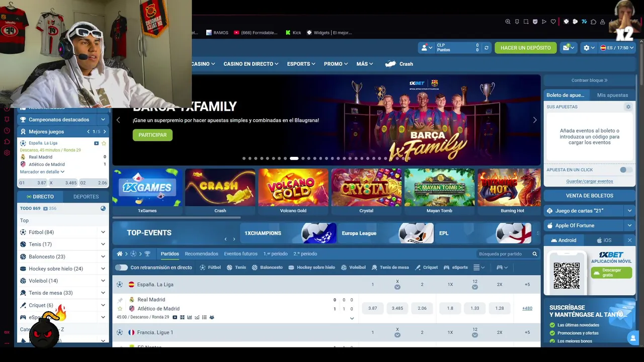Click the browser snapshot selection icon

(526, 22)
